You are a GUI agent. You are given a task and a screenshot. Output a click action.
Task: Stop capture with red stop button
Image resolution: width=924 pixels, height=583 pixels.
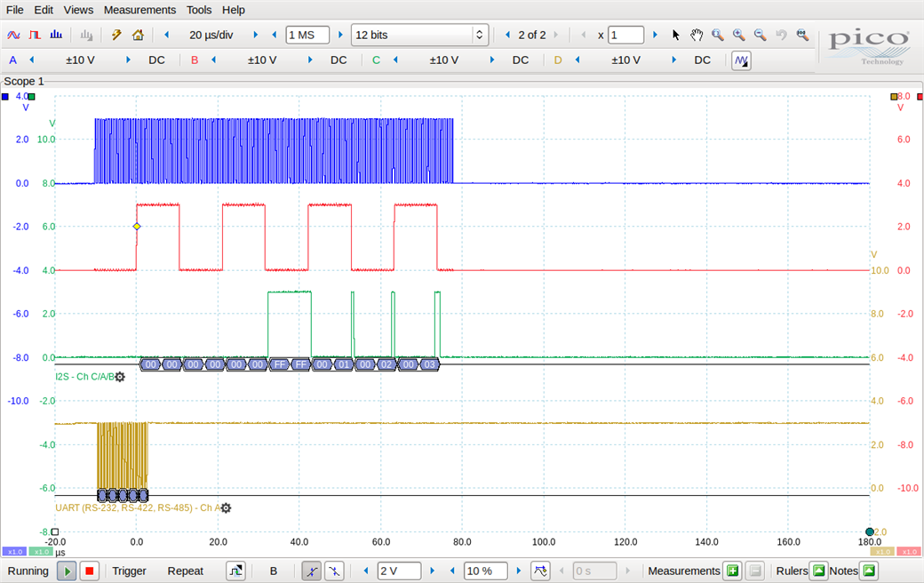click(89, 571)
